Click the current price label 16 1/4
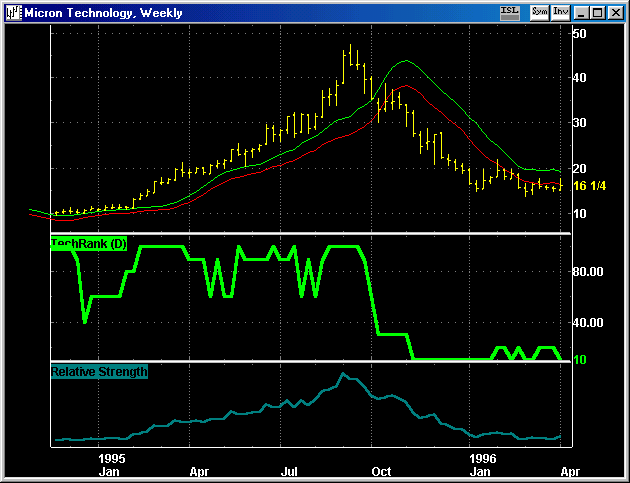630x483 pixels. tap(589, 186)
